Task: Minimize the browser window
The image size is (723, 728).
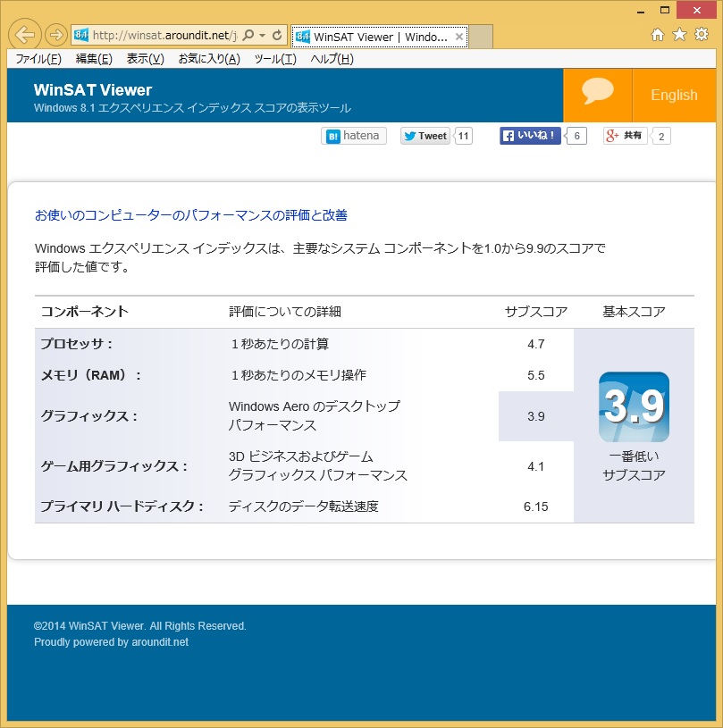Action: pyautogui.click(x=641, y=11)
